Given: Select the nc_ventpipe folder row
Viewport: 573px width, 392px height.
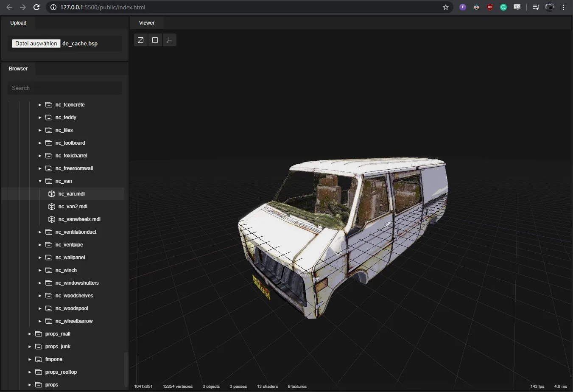Looking at the screenshot, I should 63,245.
